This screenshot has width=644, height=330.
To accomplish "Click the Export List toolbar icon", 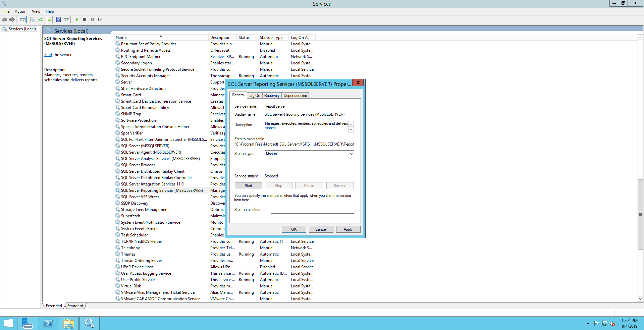I will click(x=48, y=20).
